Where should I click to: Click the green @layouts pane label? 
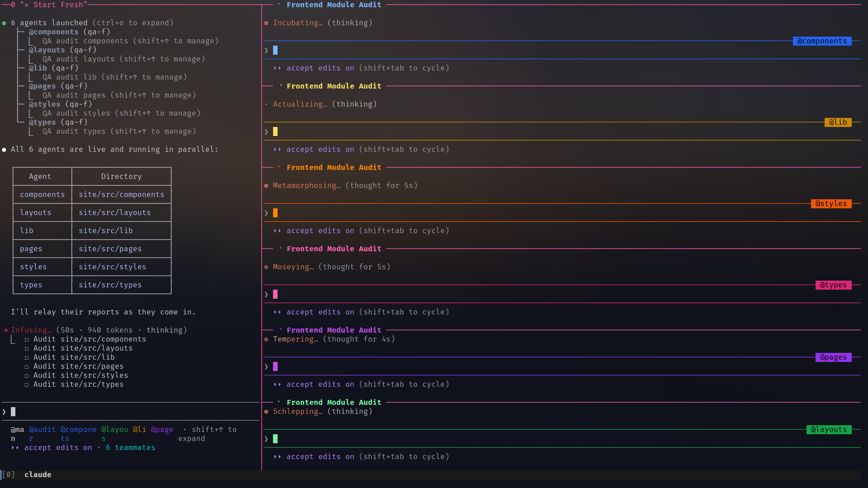point(829,430)
